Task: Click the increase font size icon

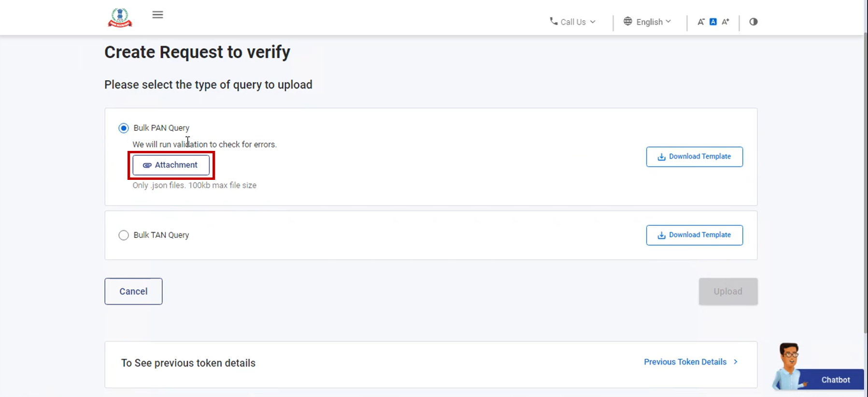Action: click(726, 22)
